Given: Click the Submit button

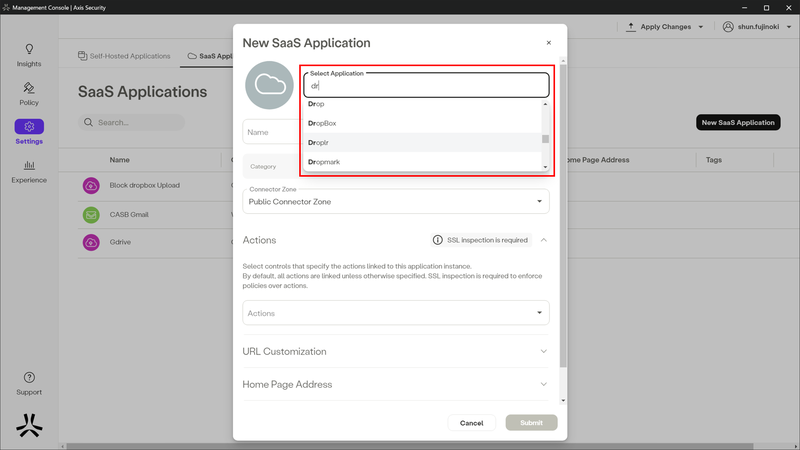Looking at the screenshot, I should click(x=531, y=423).
